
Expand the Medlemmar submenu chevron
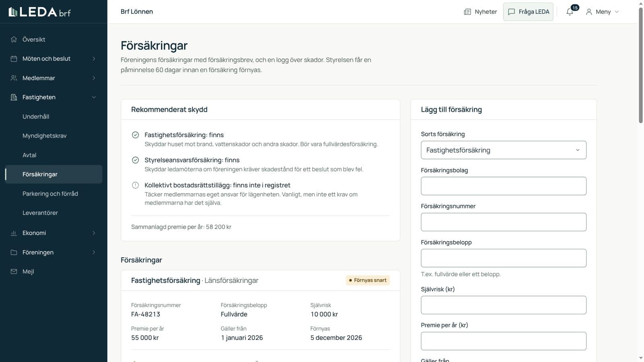(x=94, y=78)
